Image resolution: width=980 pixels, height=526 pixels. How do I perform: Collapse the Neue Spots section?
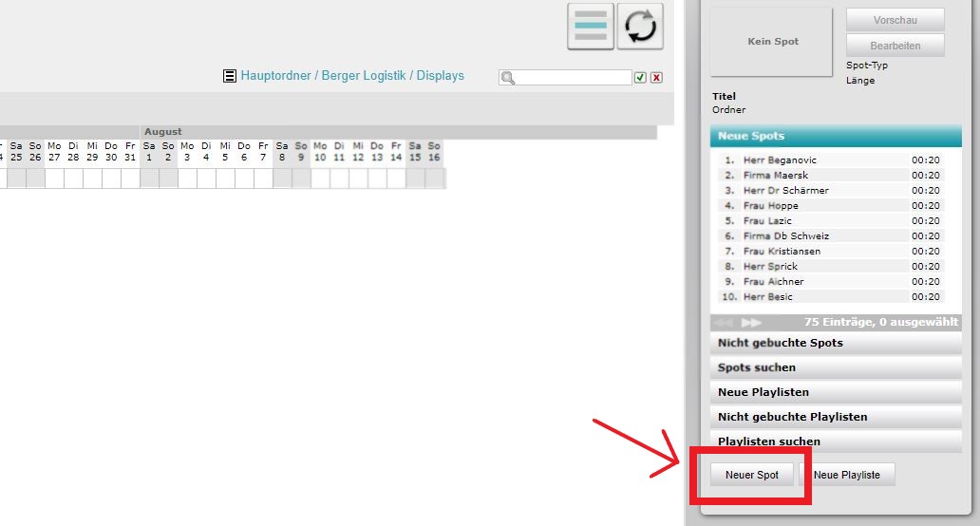pos(836,136)
